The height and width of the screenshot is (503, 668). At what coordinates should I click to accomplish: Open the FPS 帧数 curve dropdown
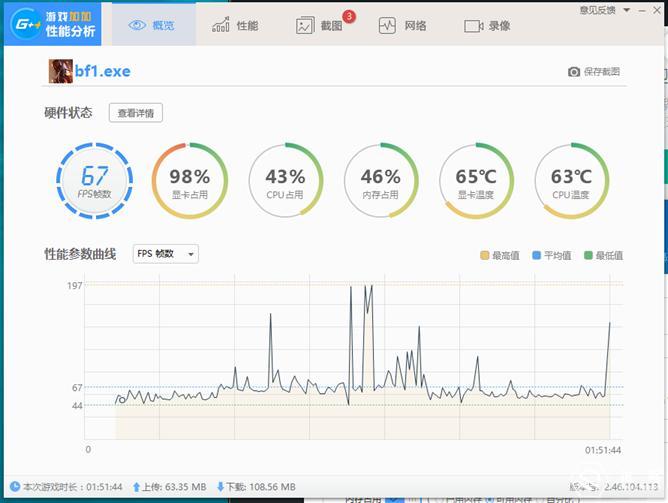coord(165,254)
